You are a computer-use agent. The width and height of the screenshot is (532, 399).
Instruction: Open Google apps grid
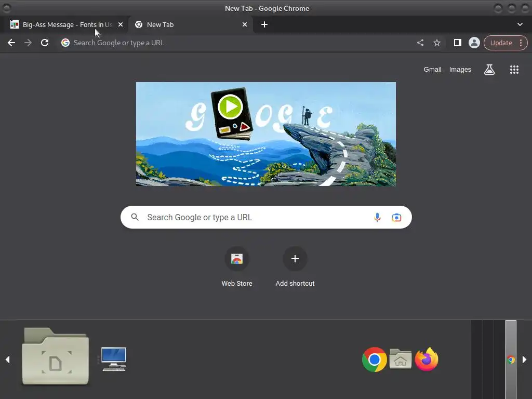coord(514,70)
